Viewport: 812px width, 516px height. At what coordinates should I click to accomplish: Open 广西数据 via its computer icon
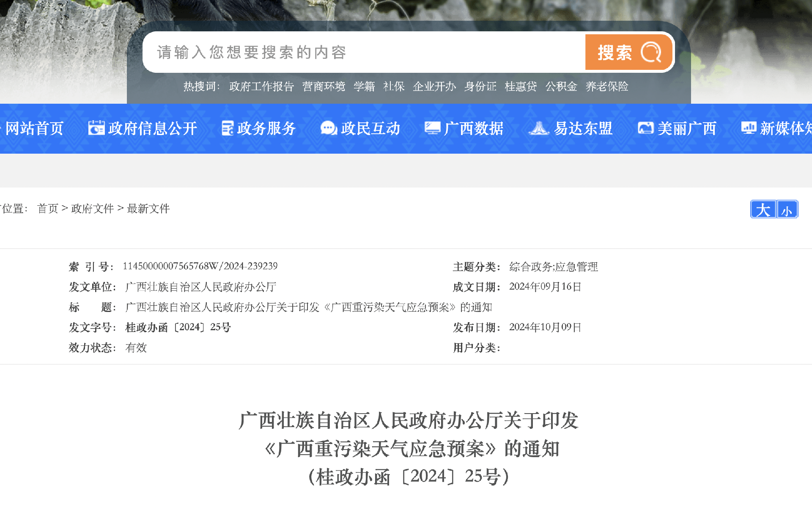pos(432,128)
